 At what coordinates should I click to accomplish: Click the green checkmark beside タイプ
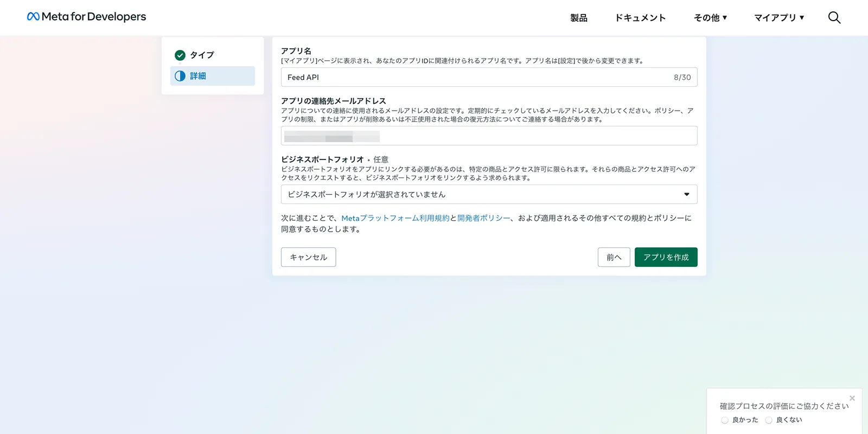tap(180, 55)
